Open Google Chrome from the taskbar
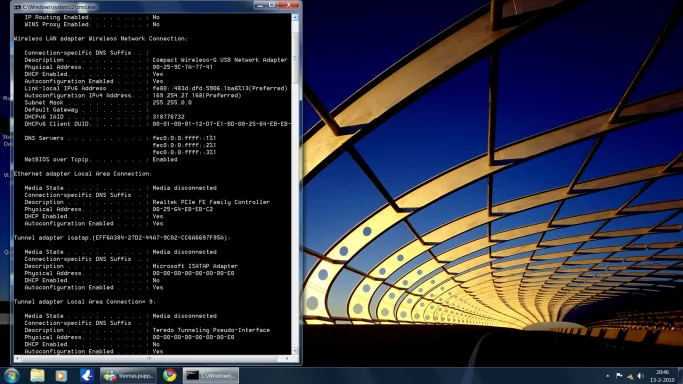Viewport: 683px width, 384px height. click(170, 375)
